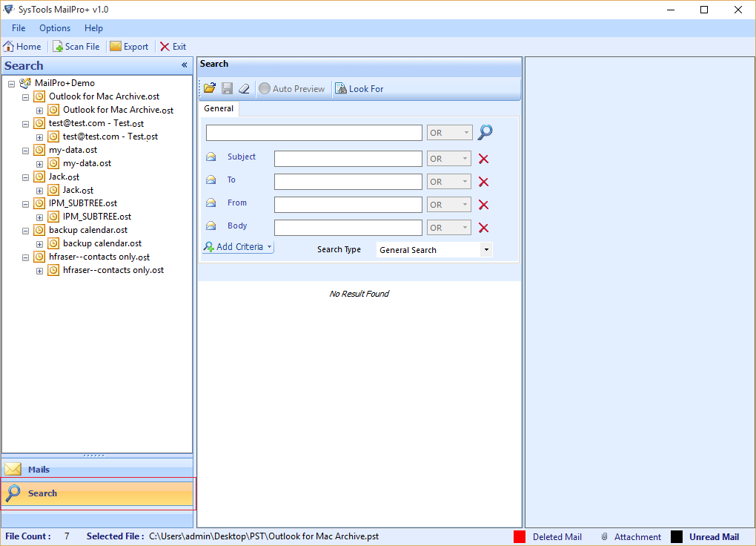Click the From row envelope icon
756x546 pixels.
[211, 203]
